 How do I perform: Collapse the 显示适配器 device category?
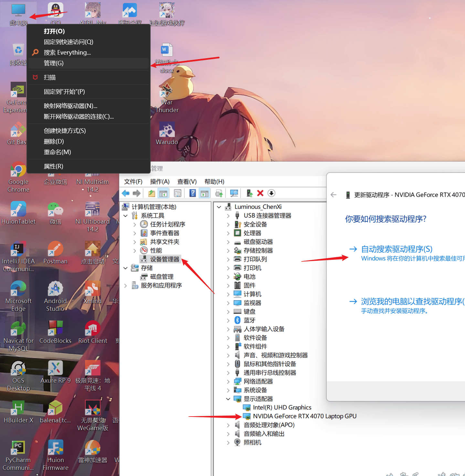(x=228, y=399)
